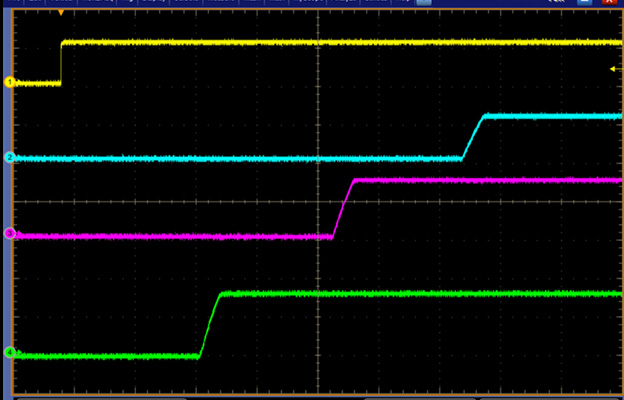Viewport: 624px width, 400px height.
Task: Click the orange trigger position marker at top
Action: pyautogui.click(x=62, y=12)
